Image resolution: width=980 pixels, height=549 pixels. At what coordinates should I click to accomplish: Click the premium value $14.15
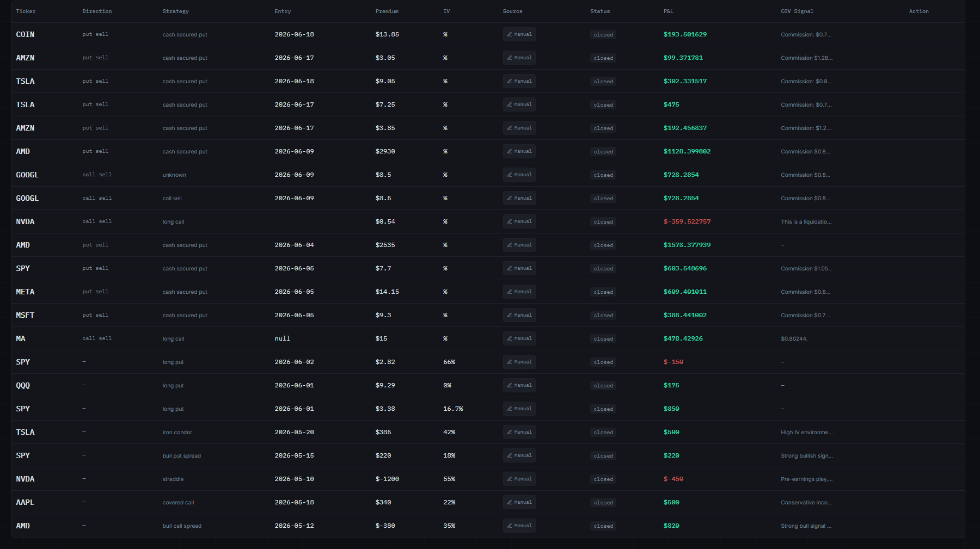coord(387,292)
